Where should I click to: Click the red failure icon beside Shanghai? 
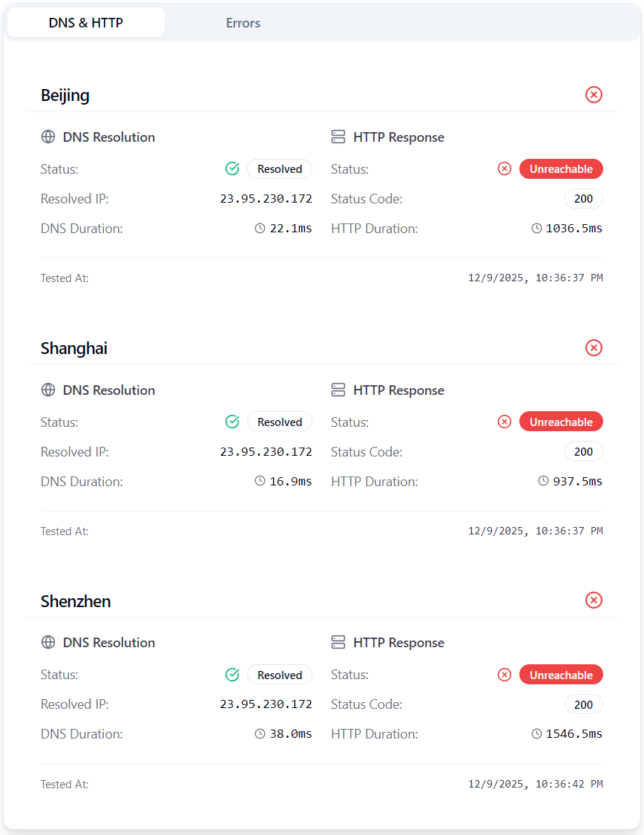594,347
